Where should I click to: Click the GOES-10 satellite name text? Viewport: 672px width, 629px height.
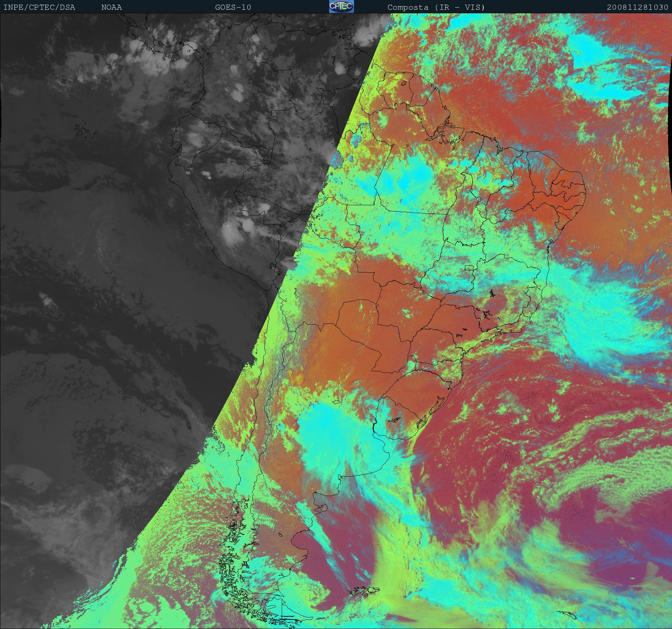coord(233,7)
